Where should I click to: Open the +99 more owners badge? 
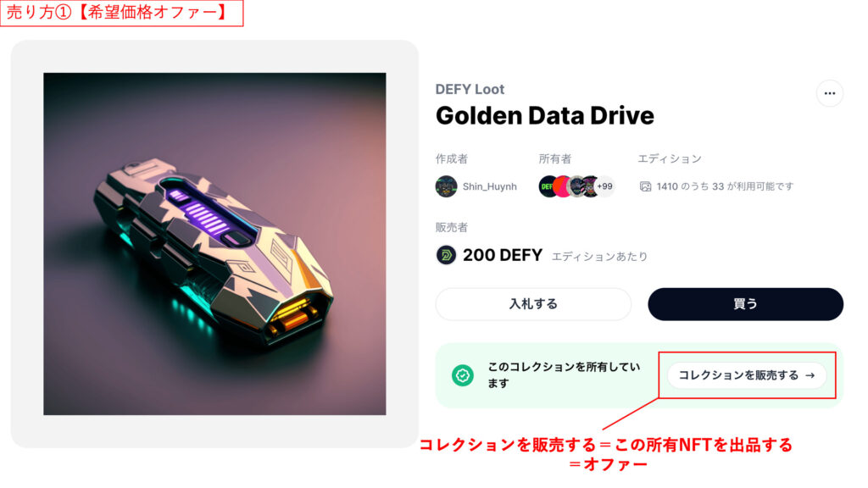[604, 186]
